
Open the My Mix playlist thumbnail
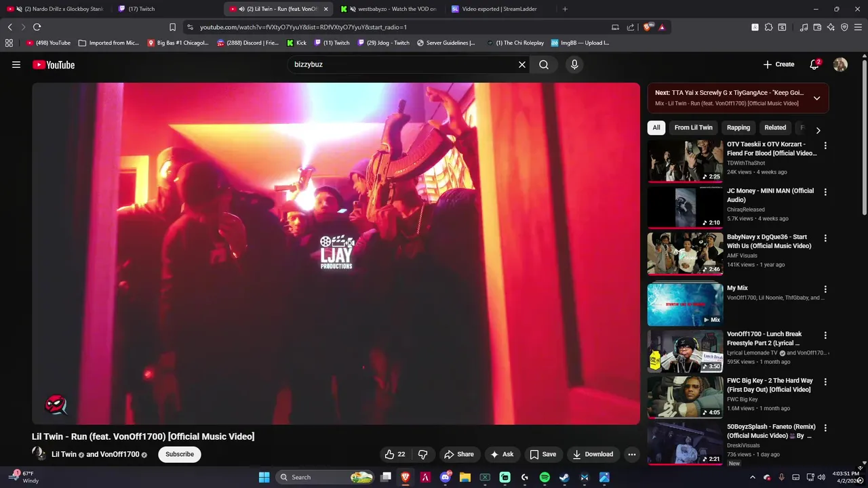tap(685, 304)
